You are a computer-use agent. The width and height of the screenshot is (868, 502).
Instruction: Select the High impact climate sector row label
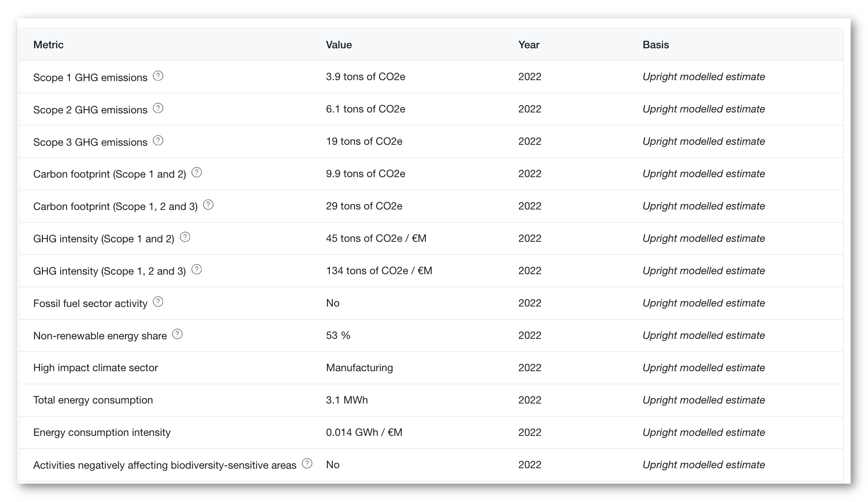[95, 368]
